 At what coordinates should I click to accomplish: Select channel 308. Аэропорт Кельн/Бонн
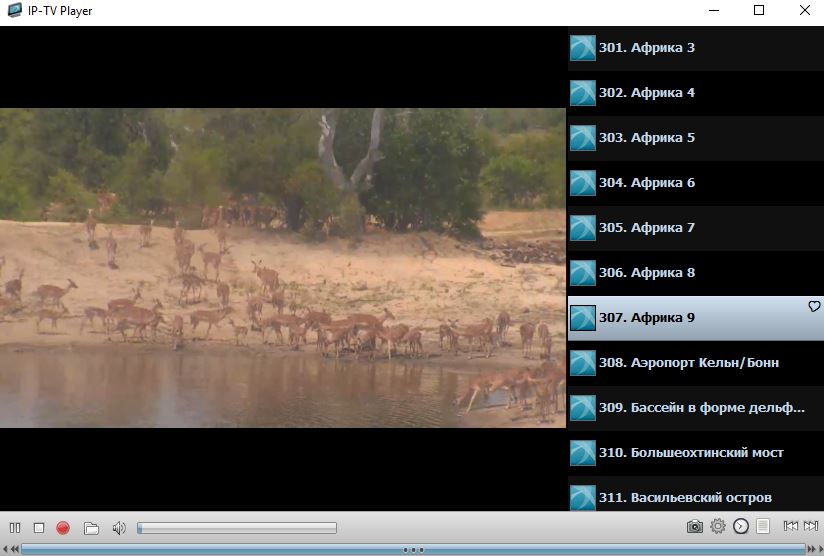pos(696,363)
